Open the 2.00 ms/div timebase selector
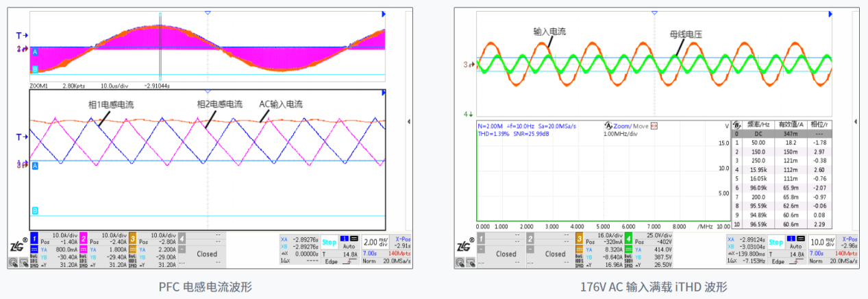This screenshot has height=299, width=868. click(x=374, y=243)
